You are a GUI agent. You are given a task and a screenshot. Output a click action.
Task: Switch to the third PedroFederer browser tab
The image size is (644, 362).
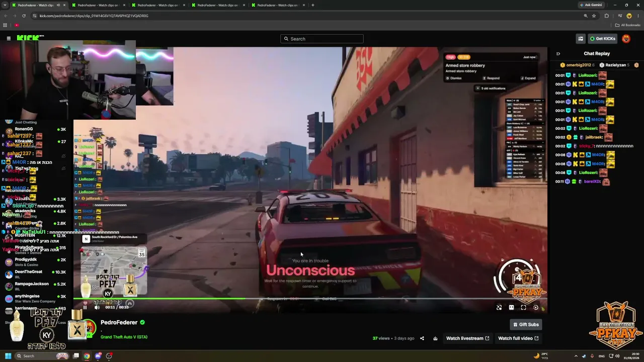[158, 5]
